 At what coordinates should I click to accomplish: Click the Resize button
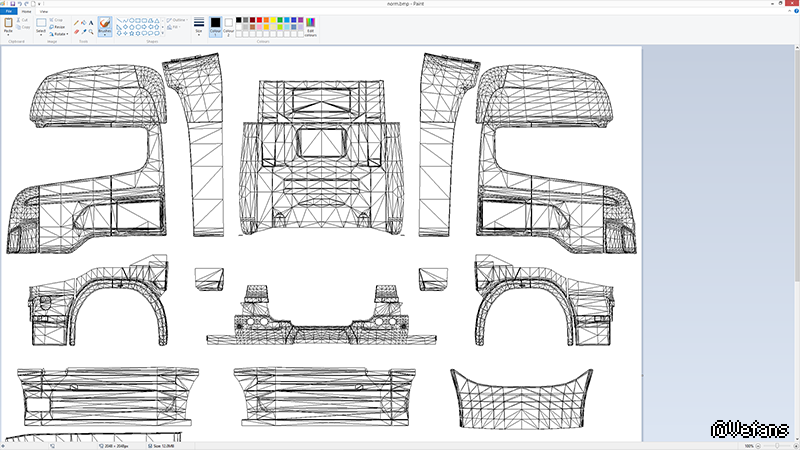(58, 26)
